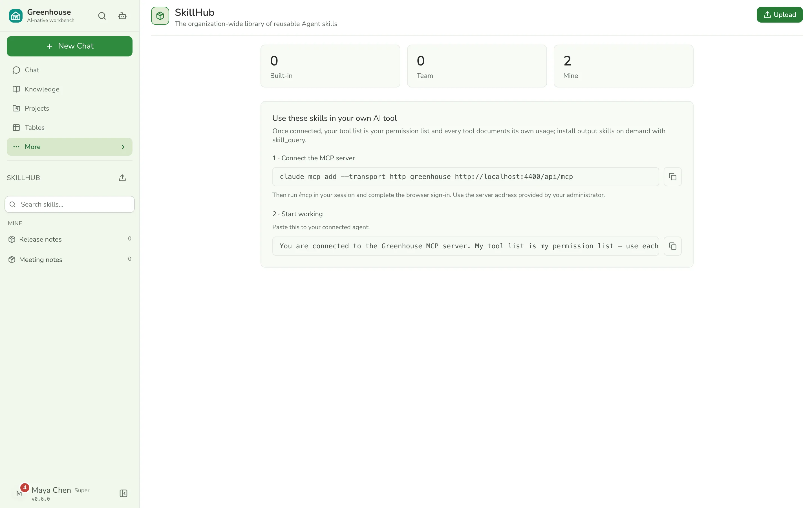Go to Projects in the sidebar

click(69, 108)
